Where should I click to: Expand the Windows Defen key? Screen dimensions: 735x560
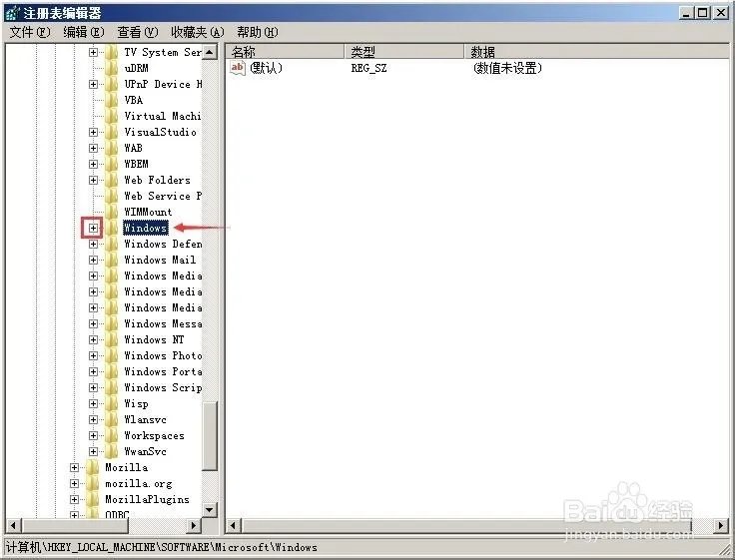click(x=93, y=244)
